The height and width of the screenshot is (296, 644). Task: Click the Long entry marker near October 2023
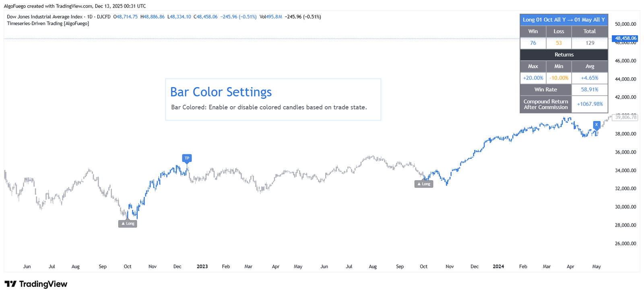point(424,184)
